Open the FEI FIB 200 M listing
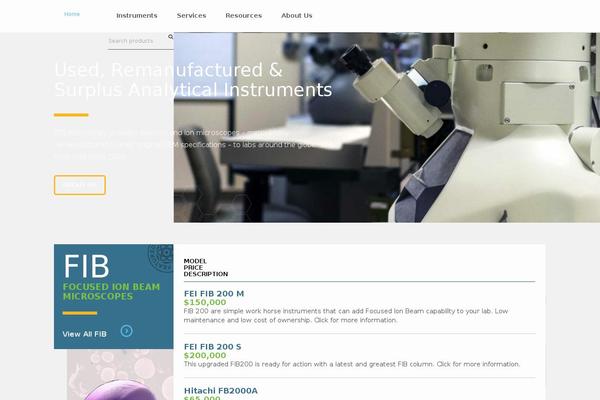This screenshot has height=400, width=600. coord(214,294)
